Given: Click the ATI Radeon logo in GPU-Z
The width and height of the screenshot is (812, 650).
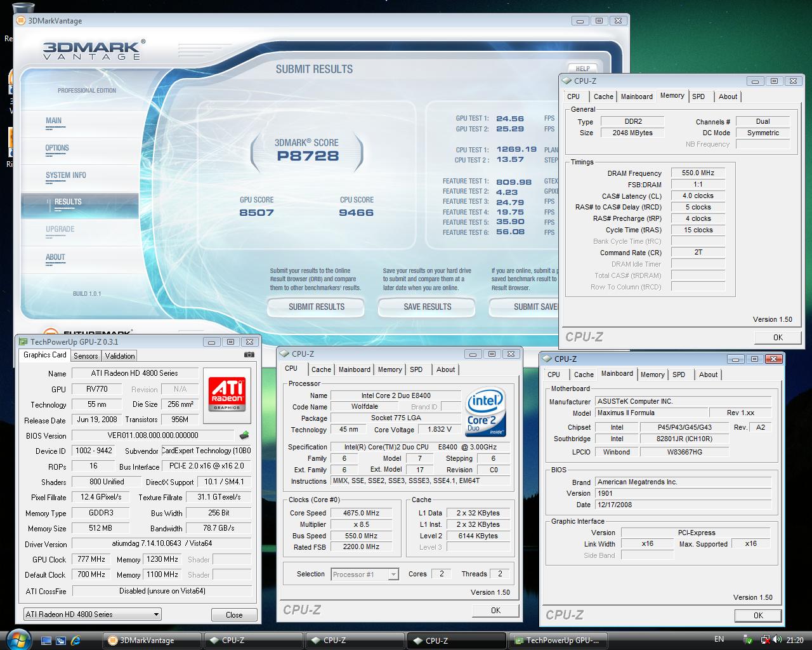Looking at the screenshot, I should tap(228, 394).
